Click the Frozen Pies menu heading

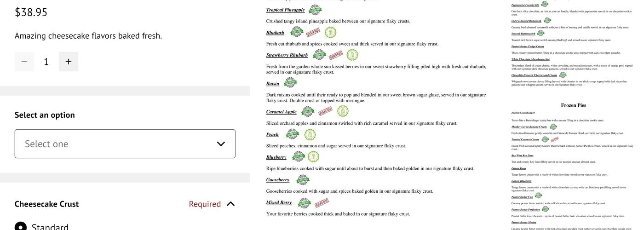pyautogui.click(x=573, y=105)
